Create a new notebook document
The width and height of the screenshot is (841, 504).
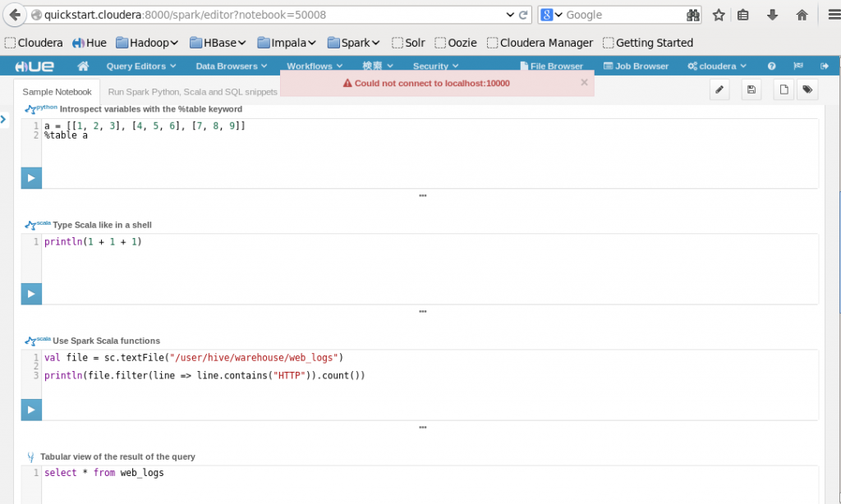[x=784, y=89]
